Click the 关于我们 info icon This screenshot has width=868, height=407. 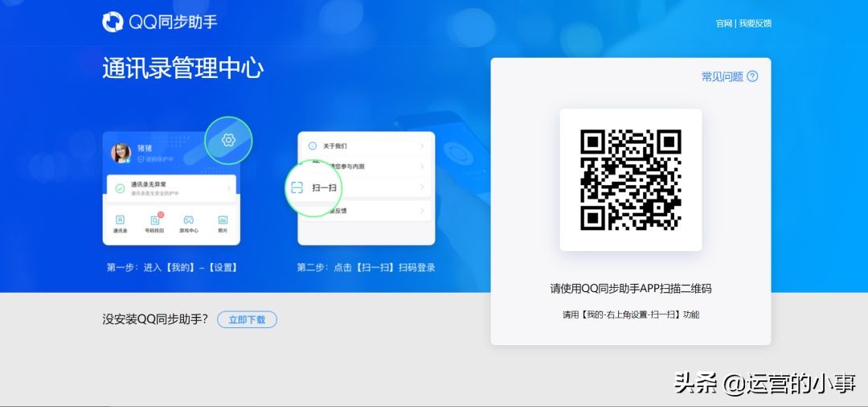pos(312,146)
